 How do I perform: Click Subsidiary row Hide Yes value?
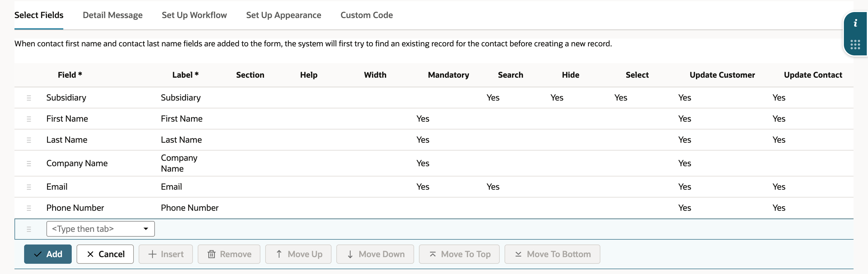pyautogui.click(x=557, y=98)
